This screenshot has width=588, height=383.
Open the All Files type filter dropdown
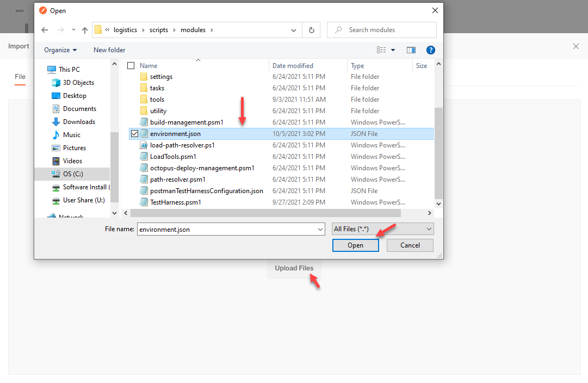(383, 229)
